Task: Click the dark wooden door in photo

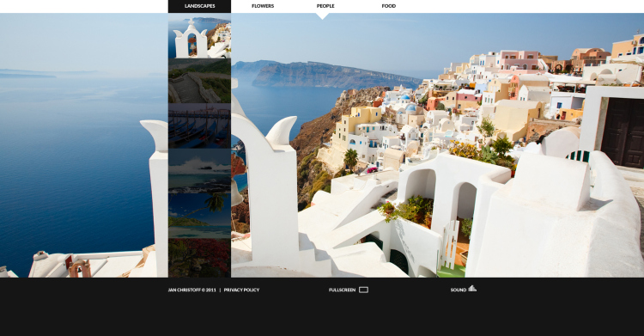Action: point(623,132)
